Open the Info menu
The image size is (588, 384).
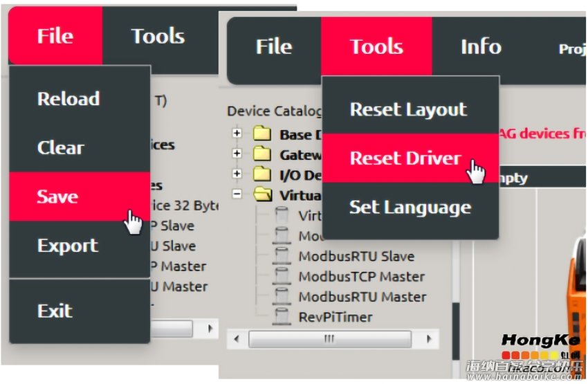[481, 46]
